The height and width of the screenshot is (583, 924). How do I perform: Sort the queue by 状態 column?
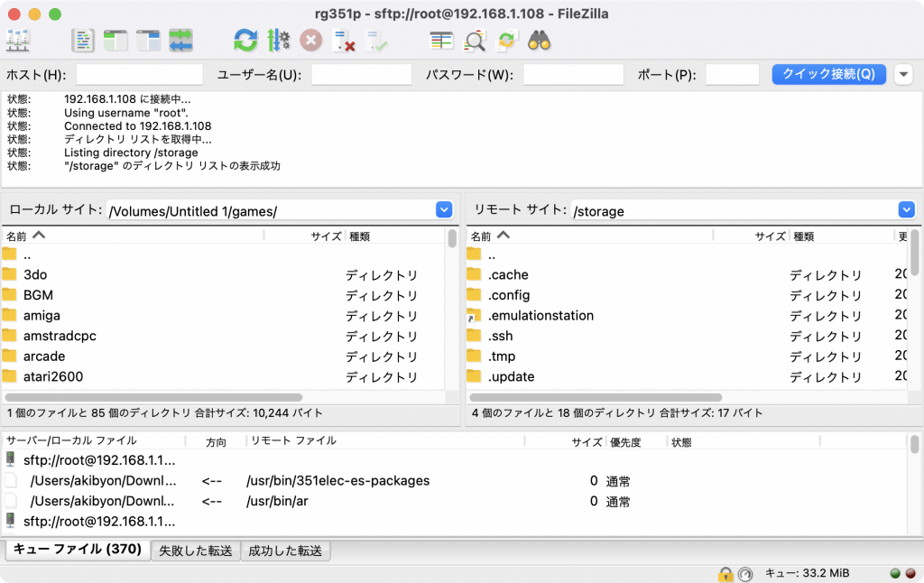coord(744,441)
